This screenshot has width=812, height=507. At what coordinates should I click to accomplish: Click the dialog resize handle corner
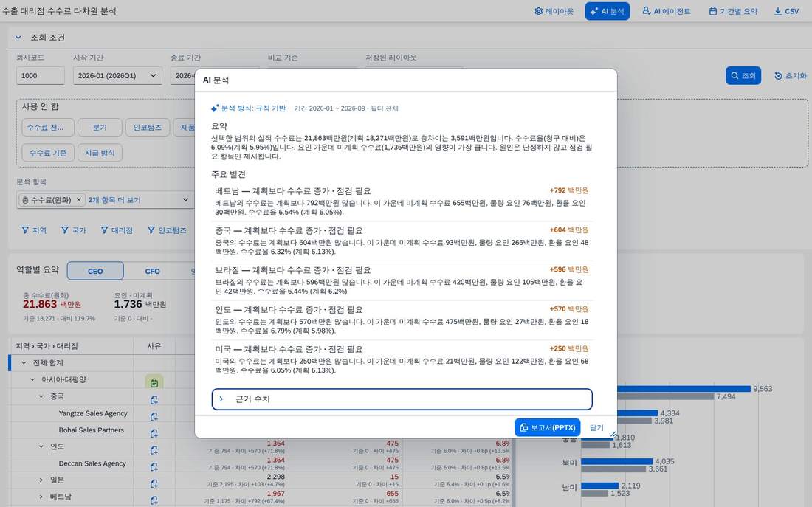pyautogui.click(x=613, y=434)
